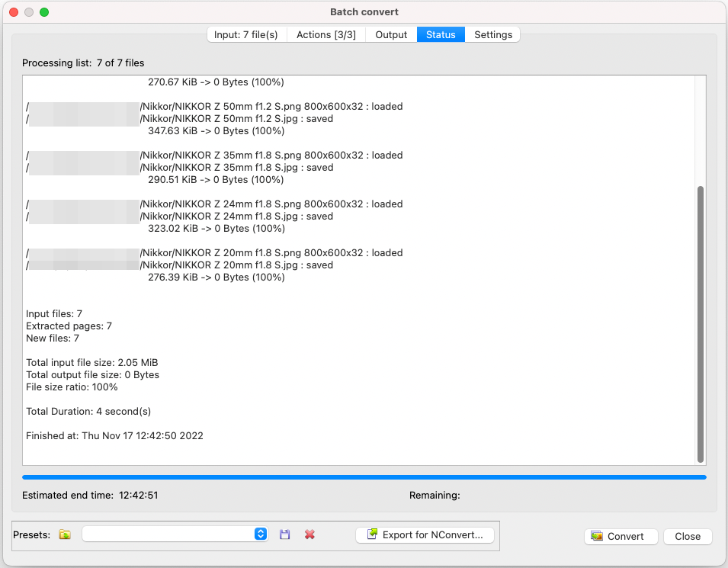Click the 'Processing list: 7 of 7 files' label

83,63
